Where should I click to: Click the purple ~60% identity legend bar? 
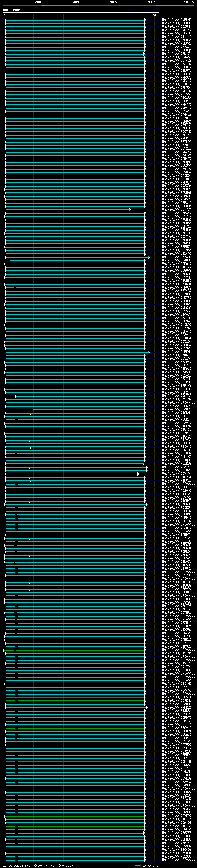pos(99,6)
